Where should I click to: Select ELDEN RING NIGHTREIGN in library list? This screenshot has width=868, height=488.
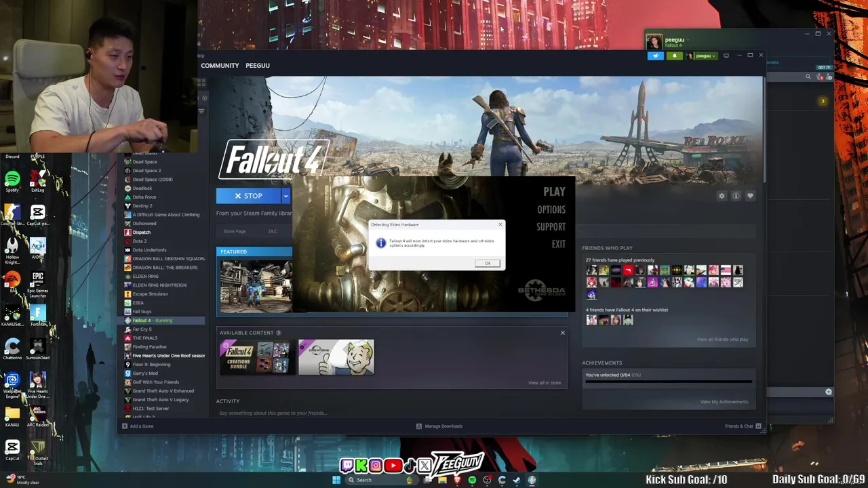159,285
